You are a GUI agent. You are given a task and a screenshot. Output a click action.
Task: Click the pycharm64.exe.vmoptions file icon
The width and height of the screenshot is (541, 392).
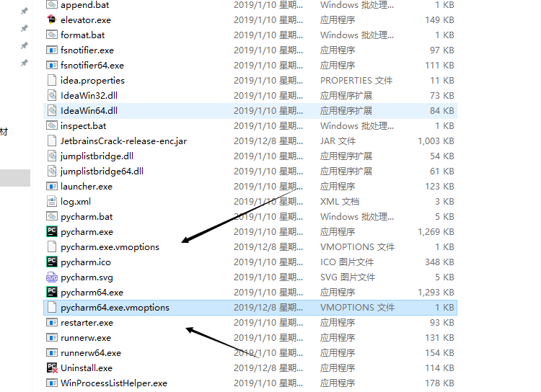pyautogui.click(x=52, y=308)
